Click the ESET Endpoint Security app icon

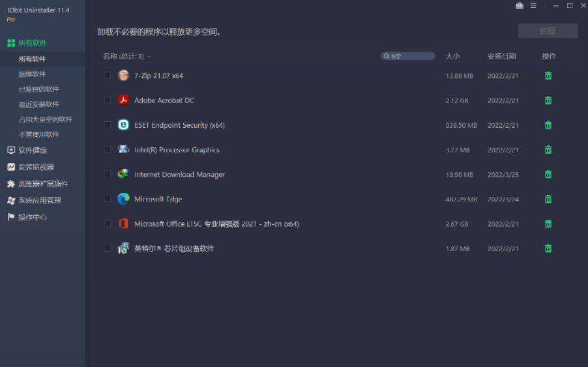[x=123, y=125]
